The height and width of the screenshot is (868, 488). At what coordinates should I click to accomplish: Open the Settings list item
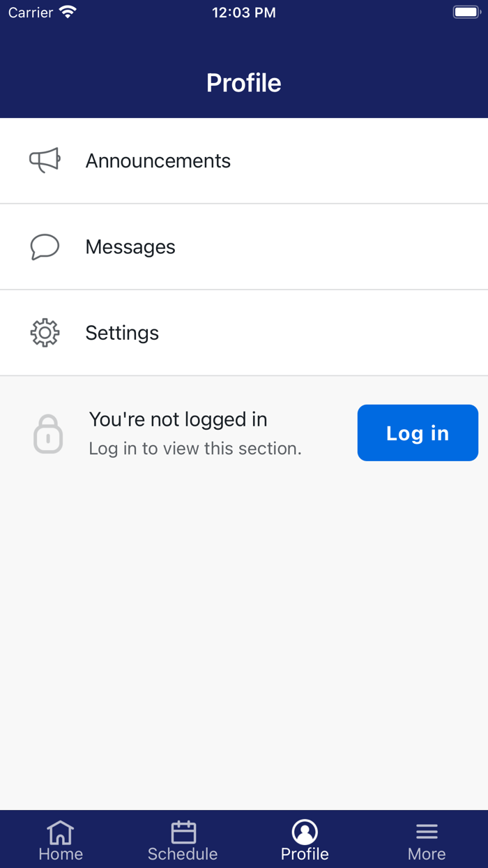(x=244, y=333)
